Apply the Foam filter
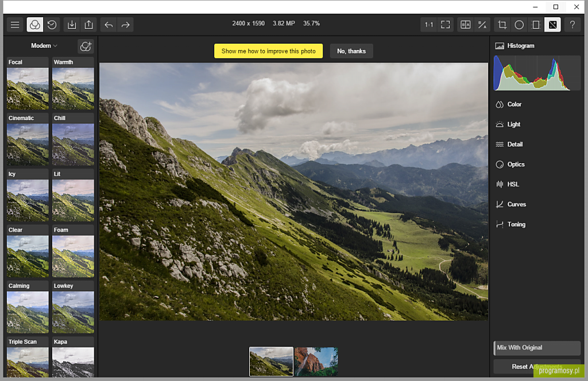Viewport: 588px width, 381px height. tap(73, 252)
